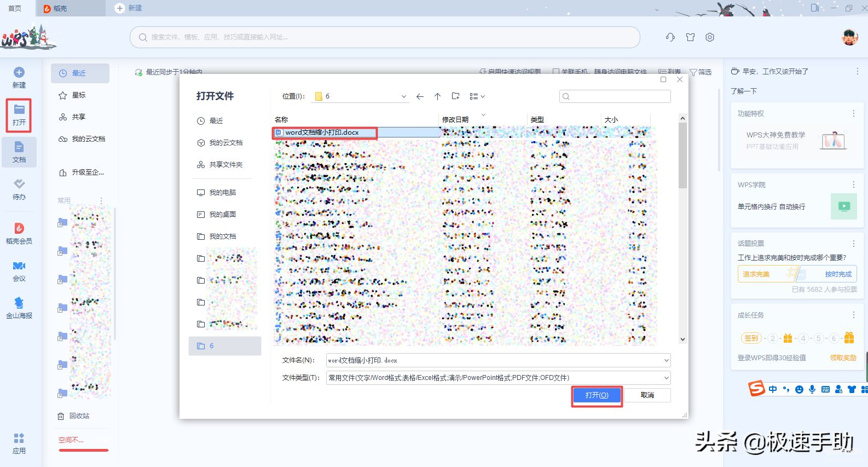Click the 领取奖励 link
868x467 pixels.
tap(843, 358)
